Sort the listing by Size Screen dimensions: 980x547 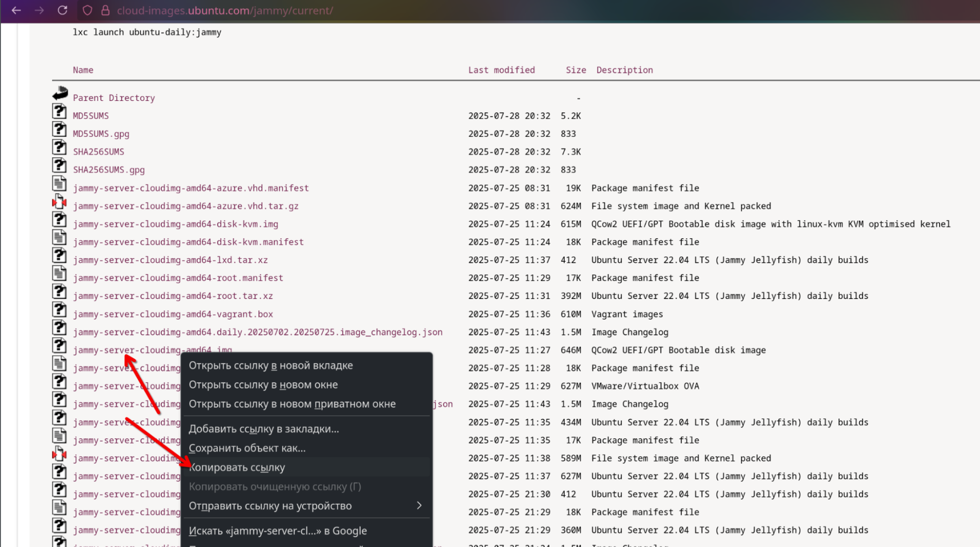(576, 70)
